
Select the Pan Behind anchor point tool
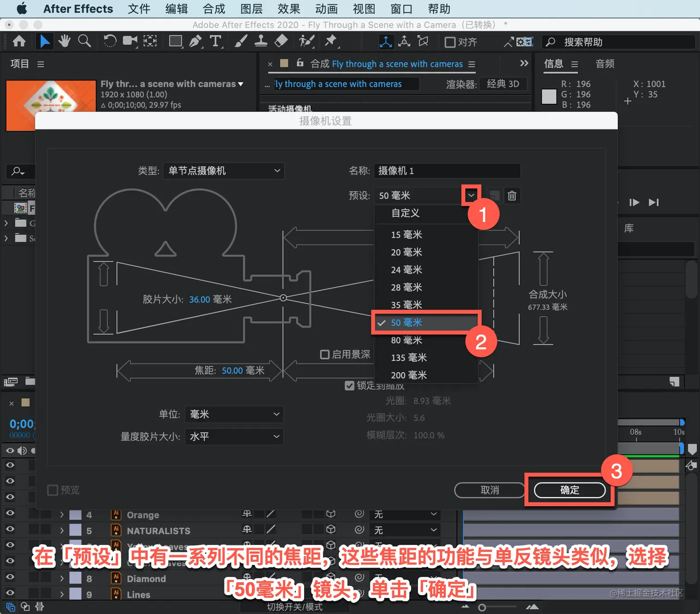(x=150, y=42)
